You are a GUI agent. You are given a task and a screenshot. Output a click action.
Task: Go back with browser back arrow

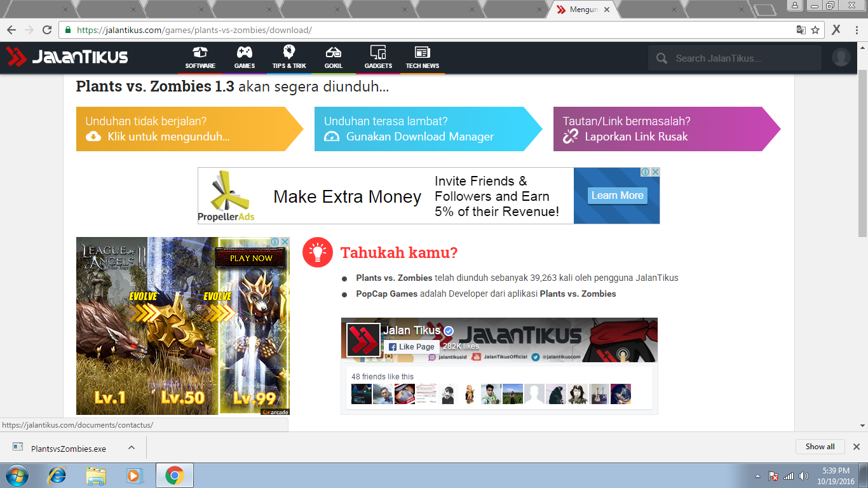coord(11,30)
